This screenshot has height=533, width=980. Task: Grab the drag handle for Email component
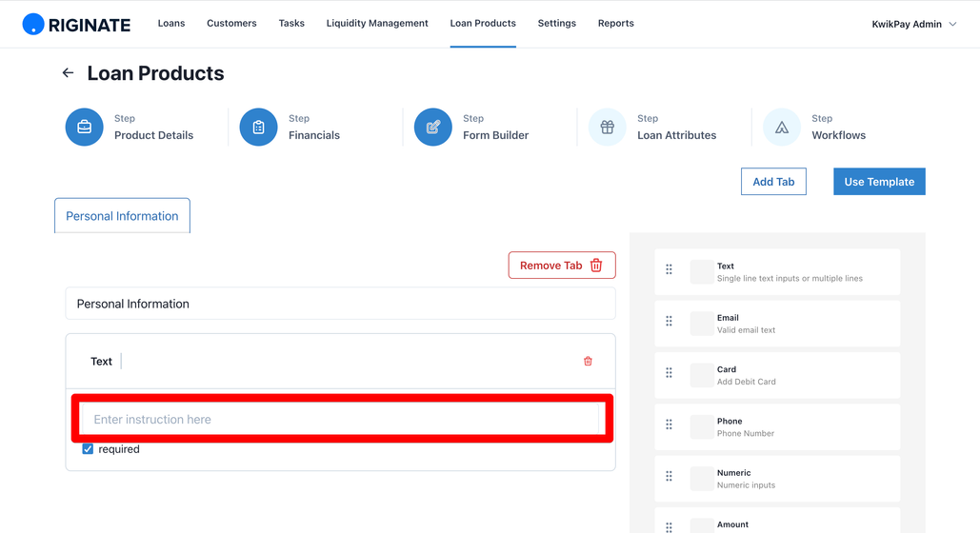tap(669, 321)
